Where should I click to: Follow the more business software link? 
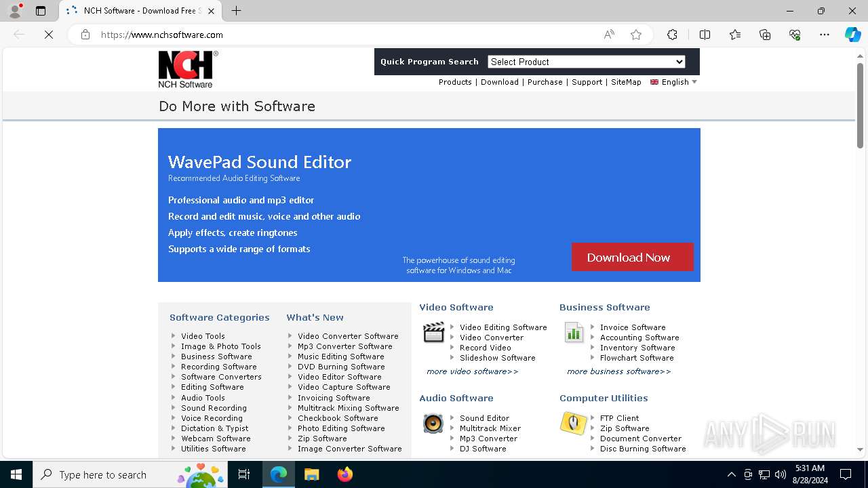click(619, 371)
